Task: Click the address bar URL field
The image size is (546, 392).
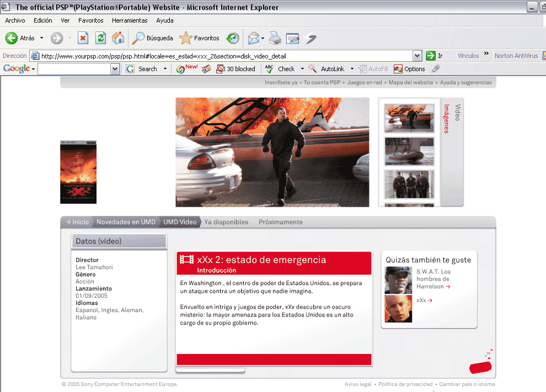Action: coord(222,56)
